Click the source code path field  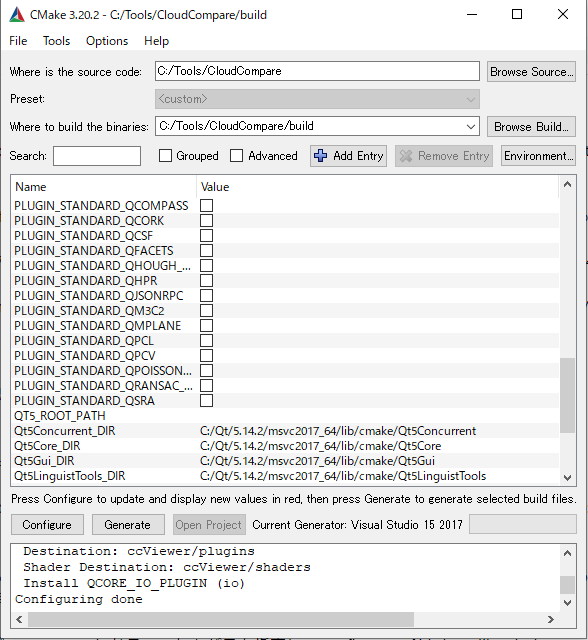317,71
